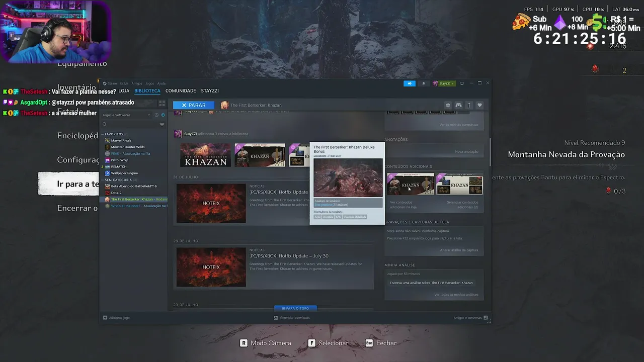Click Ver as minhas conquistas link
The image size is (644, 362).
tap(459, 125)
